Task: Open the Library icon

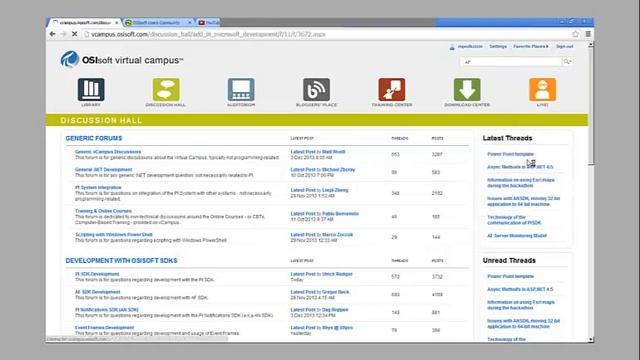Action: pos(91,89)
